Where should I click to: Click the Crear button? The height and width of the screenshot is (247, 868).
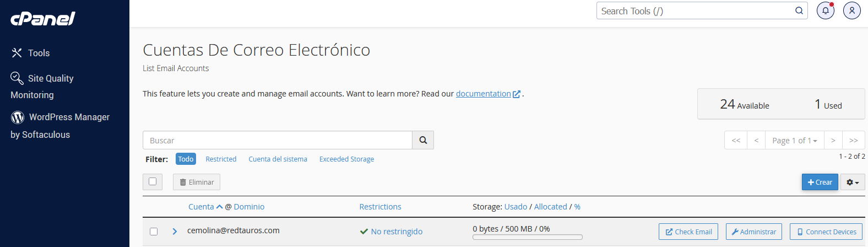[x=820, y=182]
